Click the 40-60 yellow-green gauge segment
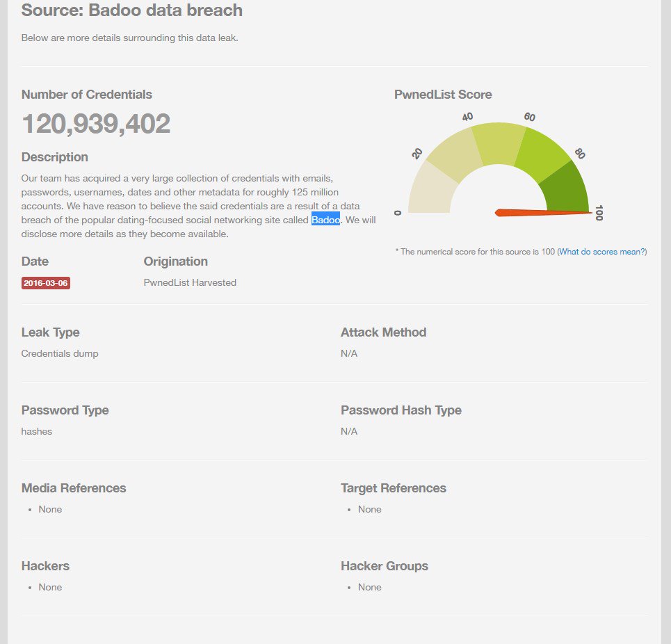671x644 pixels. pyautogui.click(x=499, y=143)
